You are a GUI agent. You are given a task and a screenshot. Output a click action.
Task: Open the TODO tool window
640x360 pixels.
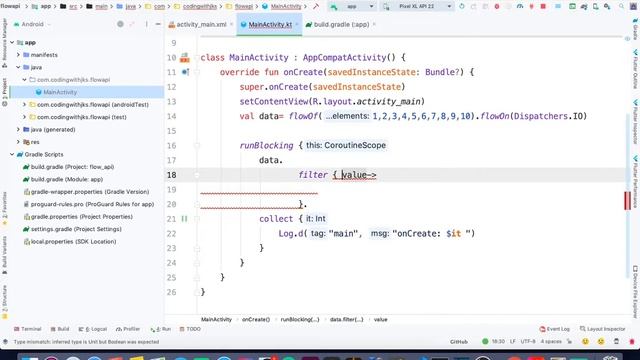tap(190, 329)
